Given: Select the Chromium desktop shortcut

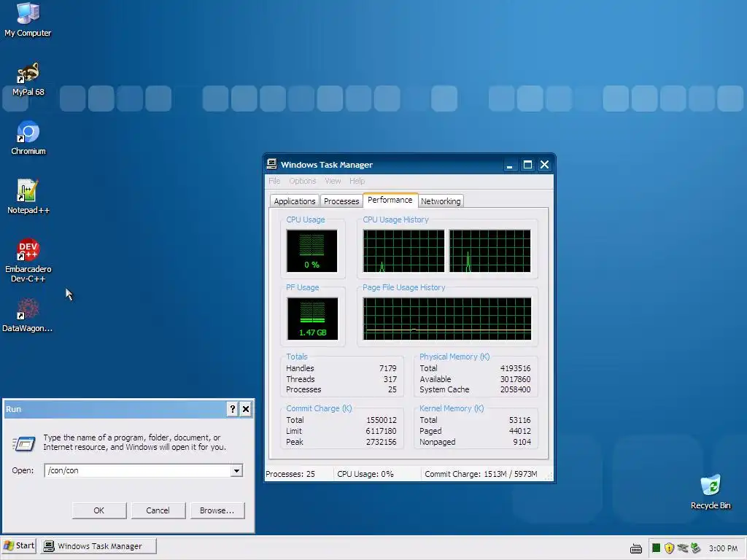Looking at the screenshot, I should click(x=28, y=138).
